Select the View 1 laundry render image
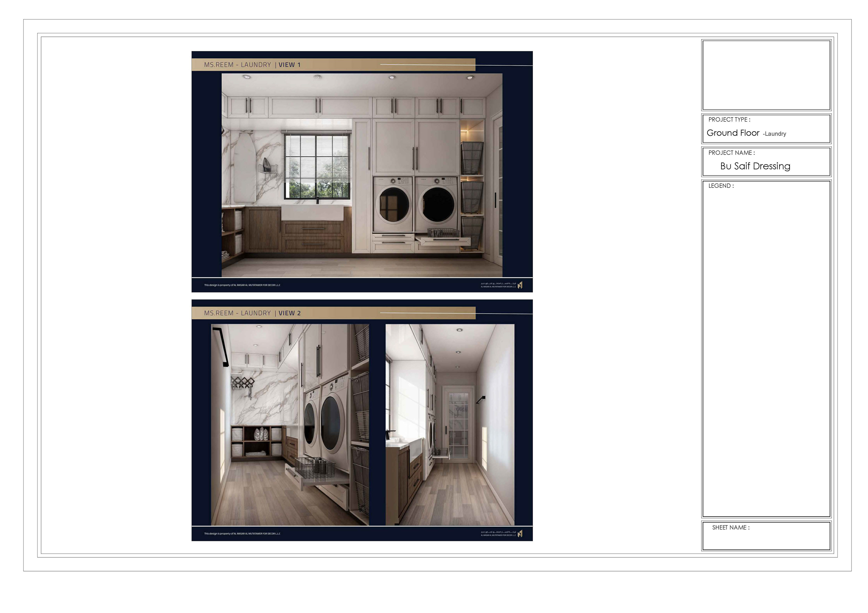 (x=362, y=175)
